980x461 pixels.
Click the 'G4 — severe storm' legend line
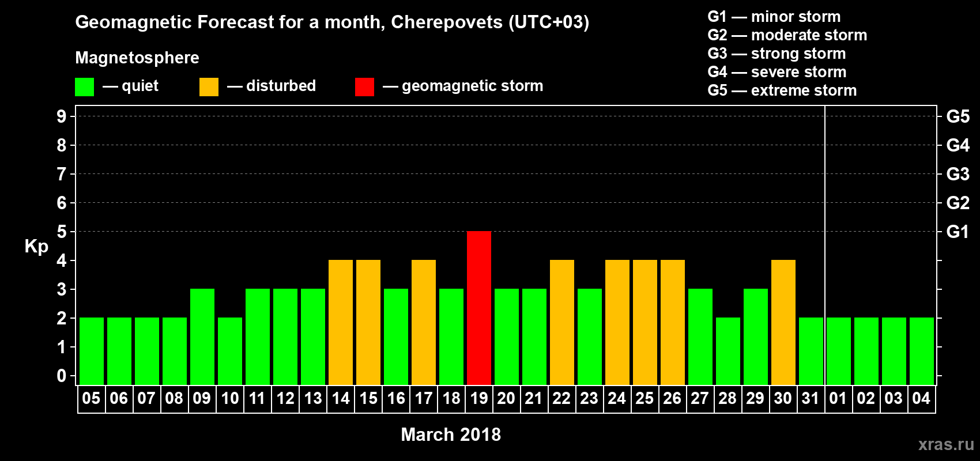777,72
